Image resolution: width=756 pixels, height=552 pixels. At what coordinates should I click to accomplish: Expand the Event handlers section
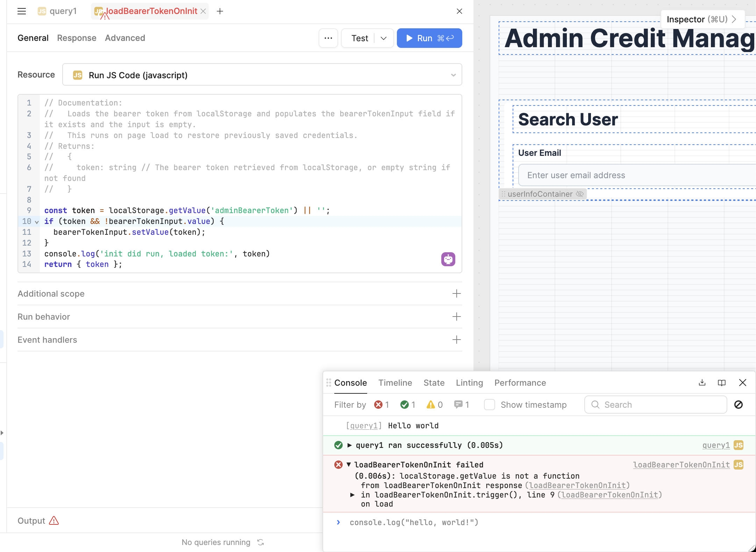point(456,340)
